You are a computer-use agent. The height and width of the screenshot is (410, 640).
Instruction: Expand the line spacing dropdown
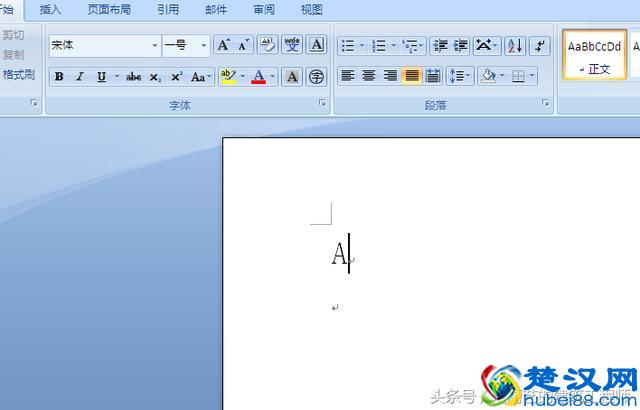coord(468,76)
